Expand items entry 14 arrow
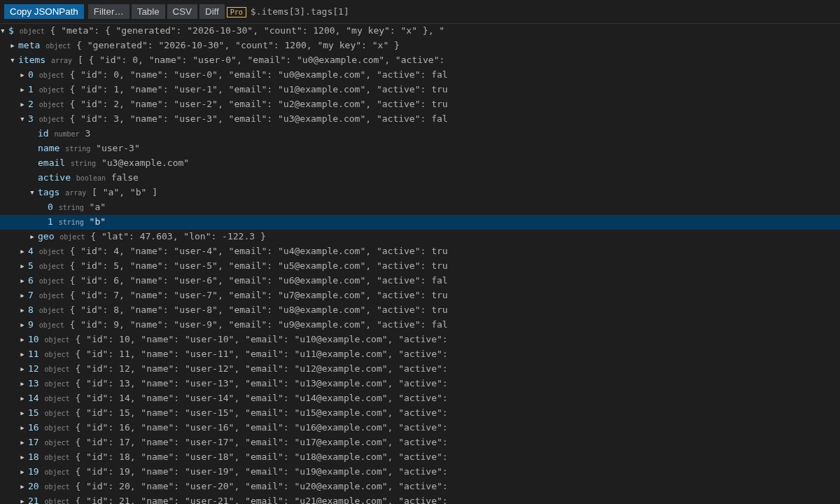 pos(22,398)
